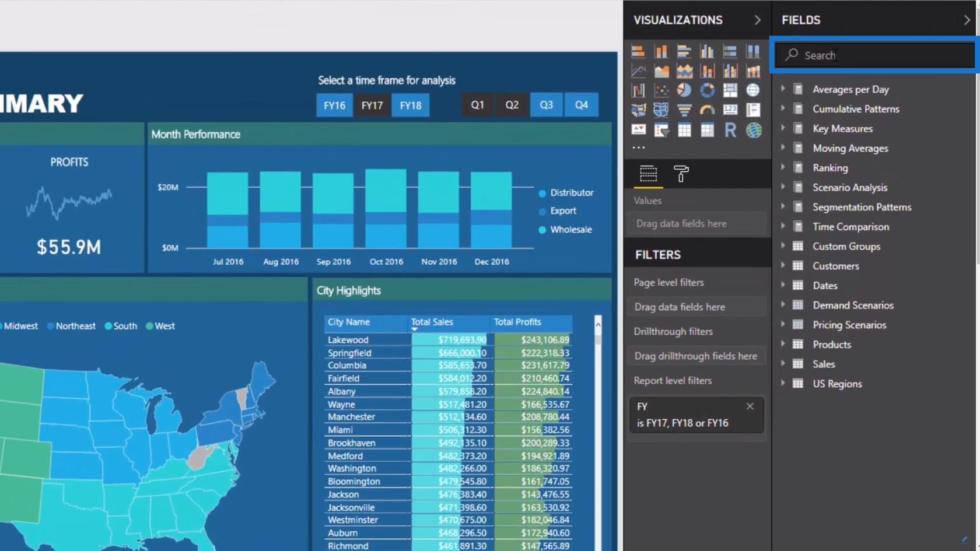Select the Line chart visual
Viewport: 980px width, 551px height.
638,71
